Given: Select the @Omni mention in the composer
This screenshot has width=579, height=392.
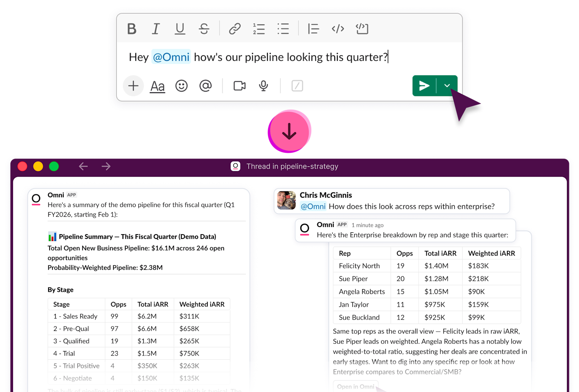Looking at the screenshot, I should coord(171,57).
